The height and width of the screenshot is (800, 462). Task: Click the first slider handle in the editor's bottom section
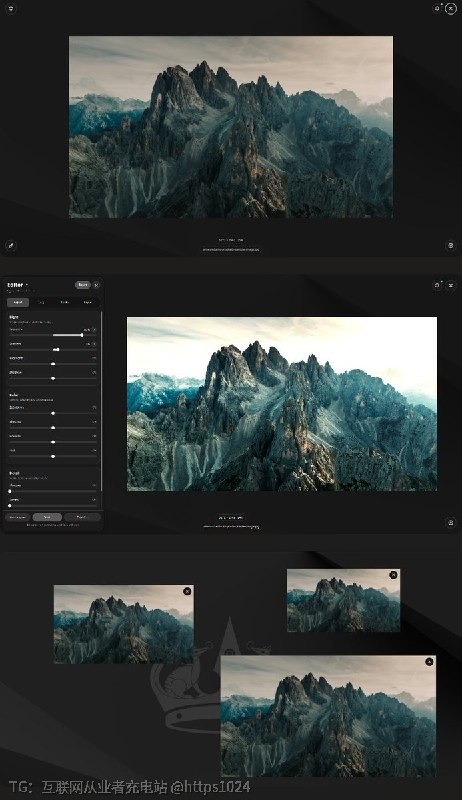pyautogui.click(x=10, y=491)
